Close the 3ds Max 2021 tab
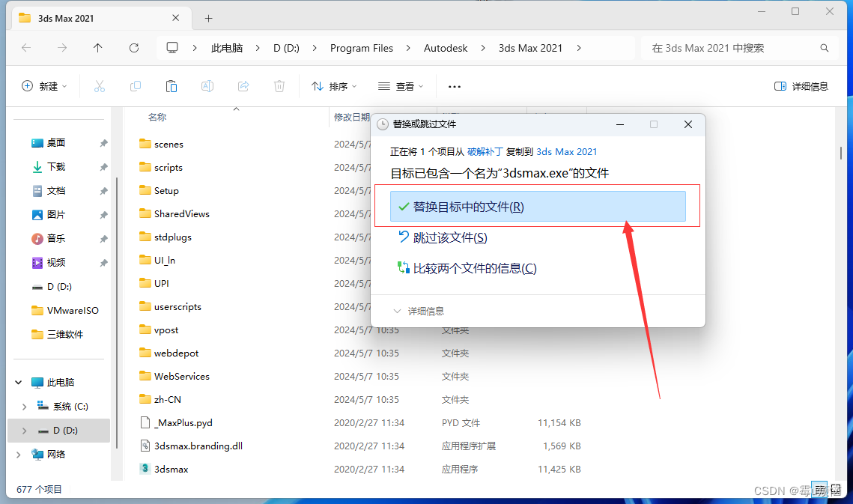 (176, 18)
